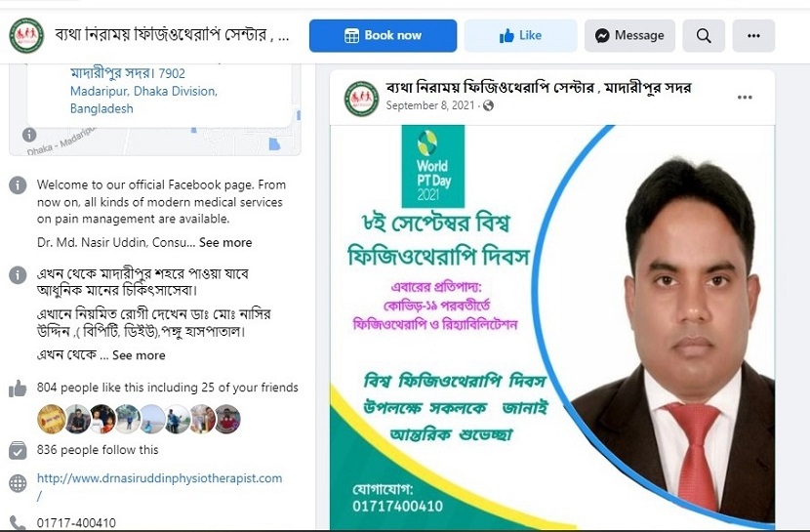Click the thumbs-up likes count icon
810x532 pixels.
click(18, 389)
